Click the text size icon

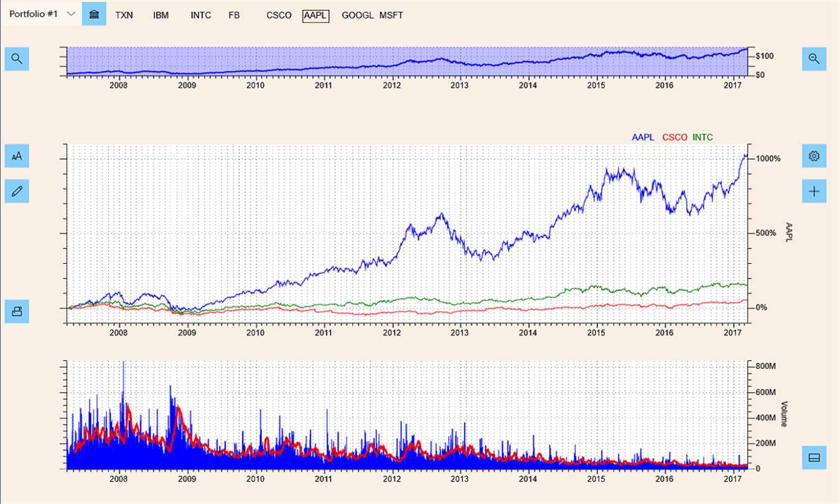click(x=17, y=156)
